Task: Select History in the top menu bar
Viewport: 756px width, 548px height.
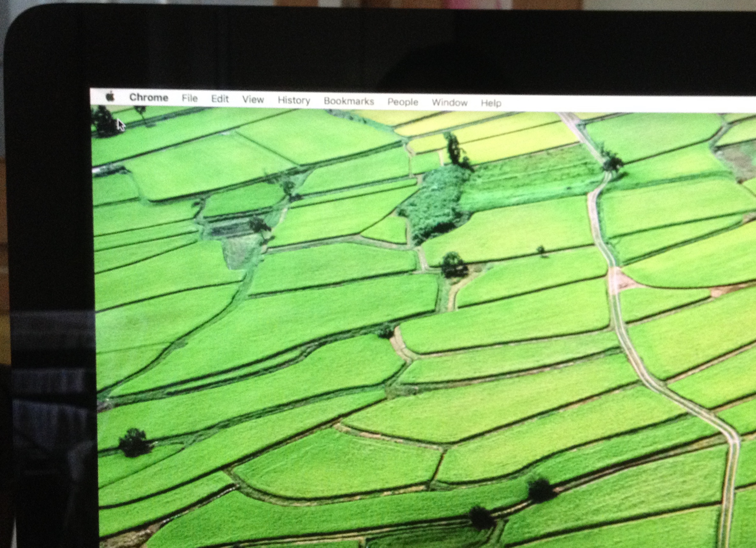Action: [x=294, y=100]
